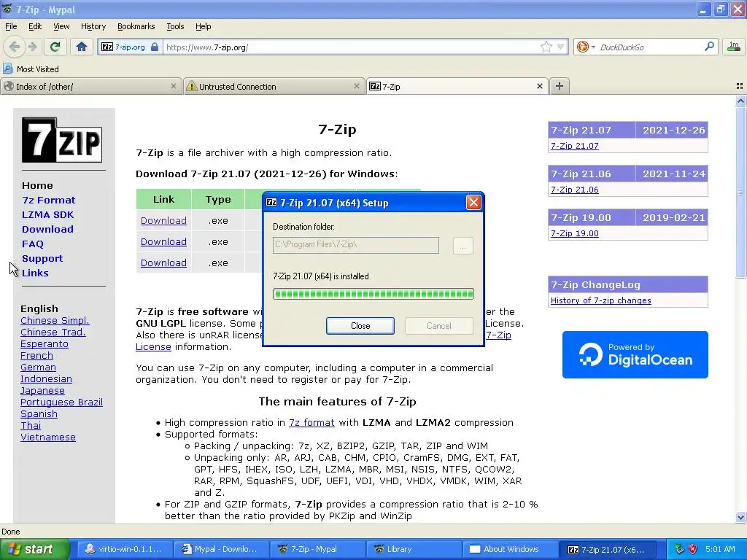Open the browser home page icon
This screenshot has width=747, height=560.
(x=82, y=47)
